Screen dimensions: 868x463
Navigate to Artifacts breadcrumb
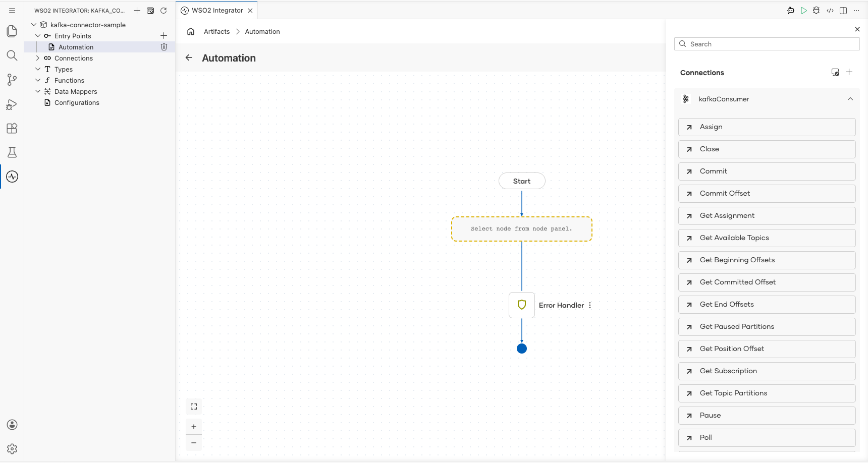216,31
